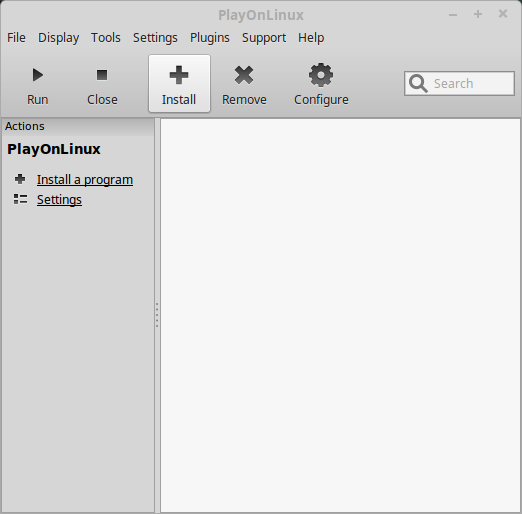Click the Close stop icon in toolbar
The height and width of the screenshot is (514, 522).
click(x=102, y=75)
